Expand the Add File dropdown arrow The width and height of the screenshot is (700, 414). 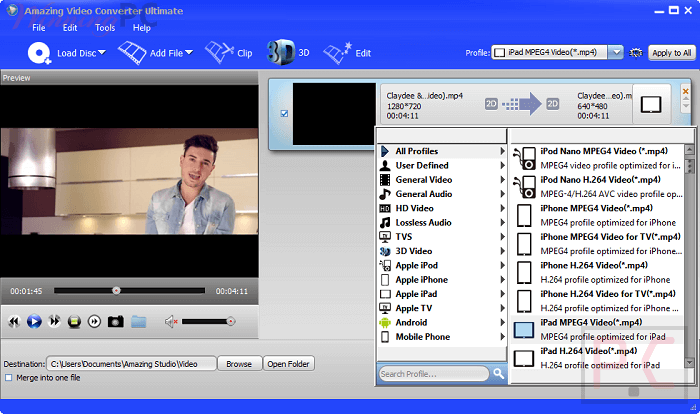pos(189,53)
